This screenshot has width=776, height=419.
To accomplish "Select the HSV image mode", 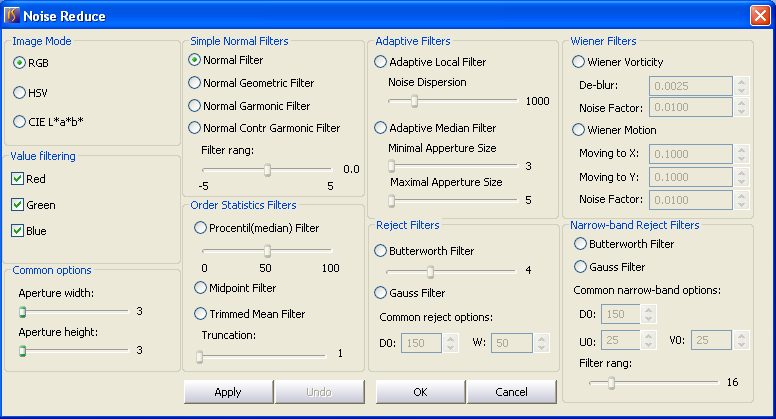I will click(20, 92).
